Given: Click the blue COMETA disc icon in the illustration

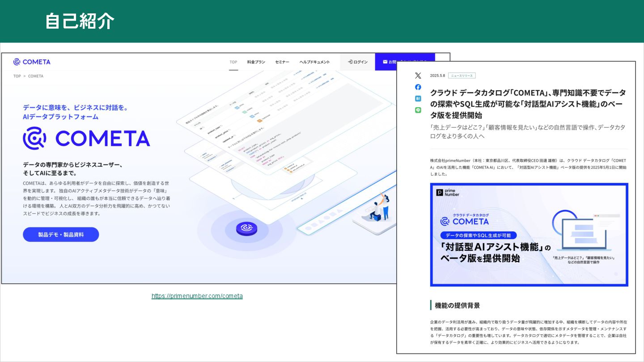Looking at the screenshot, I should [246, 229].
